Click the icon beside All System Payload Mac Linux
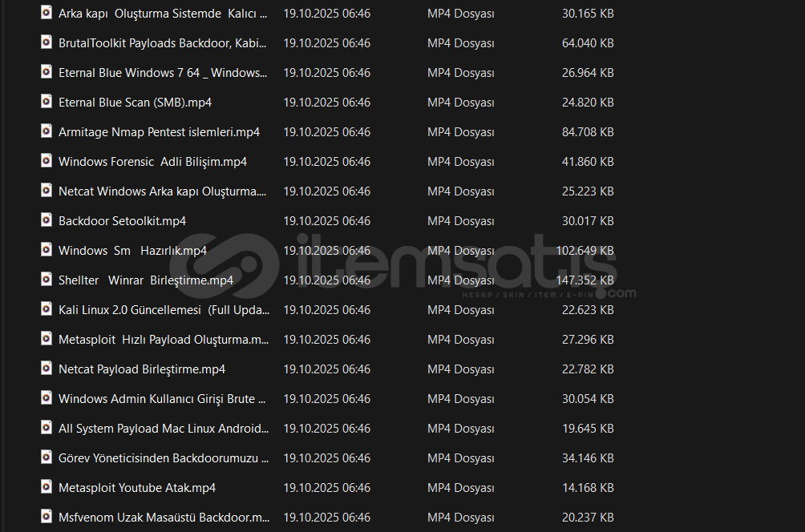Image resolution: width=805 pixels, height=532 pixels. tap(47, 428)
